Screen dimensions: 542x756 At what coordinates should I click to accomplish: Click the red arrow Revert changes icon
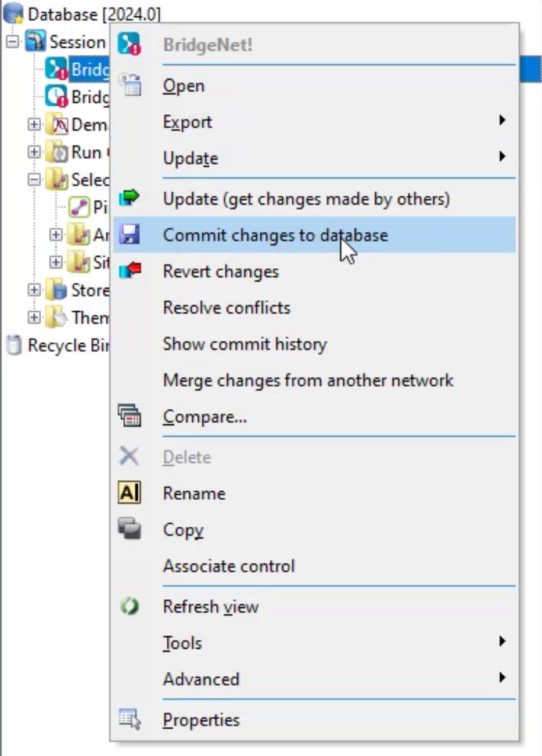coord(130,271)
